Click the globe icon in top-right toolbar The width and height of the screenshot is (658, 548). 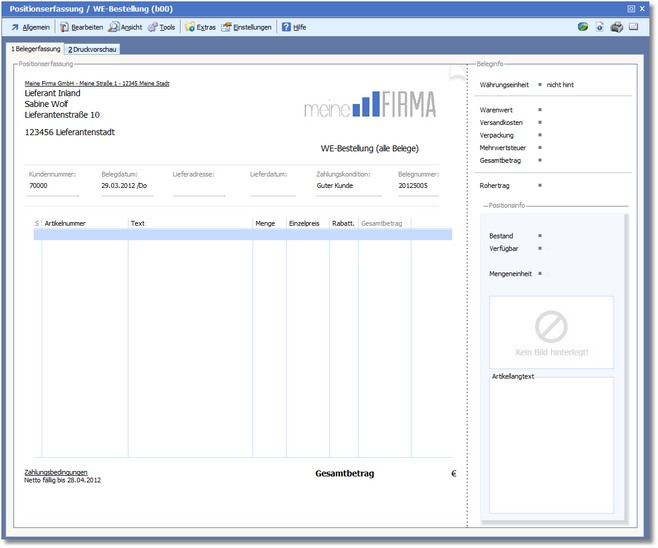coord(583,27)
